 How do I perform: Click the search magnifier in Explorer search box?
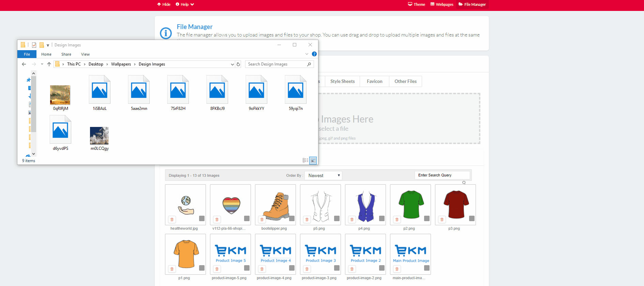click(x=309, y=64)
